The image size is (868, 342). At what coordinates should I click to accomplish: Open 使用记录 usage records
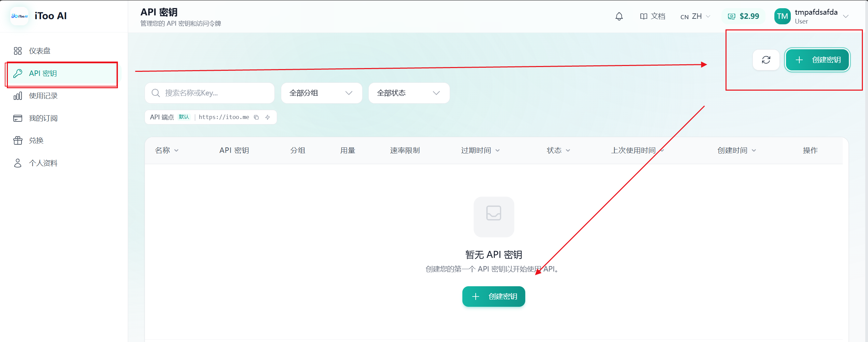[x=64, y=96]
